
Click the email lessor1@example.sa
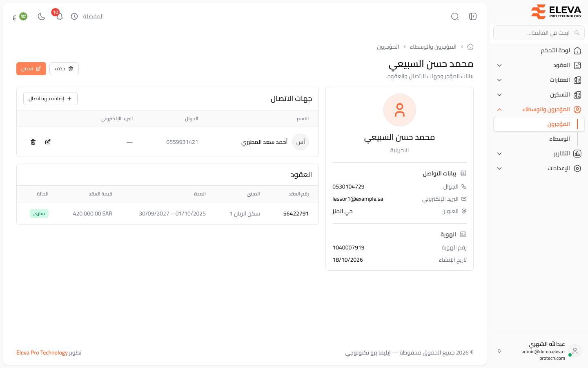coord(358,199)
